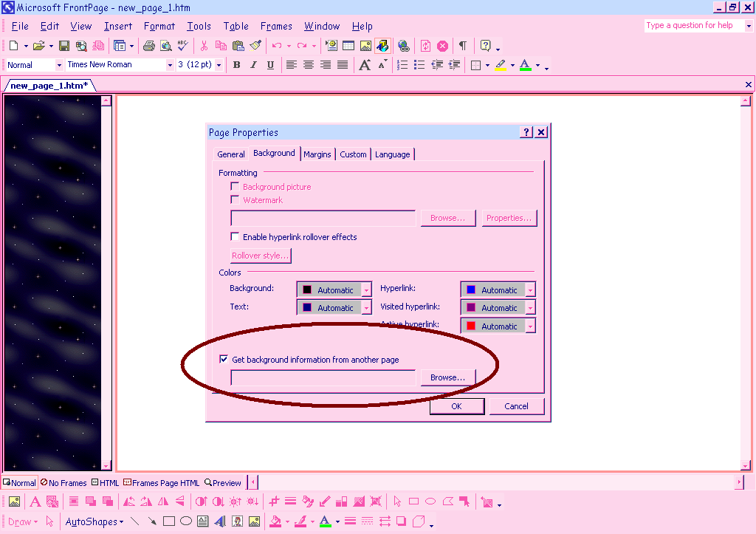Click the Print icon in toolbar

(148, 46)
